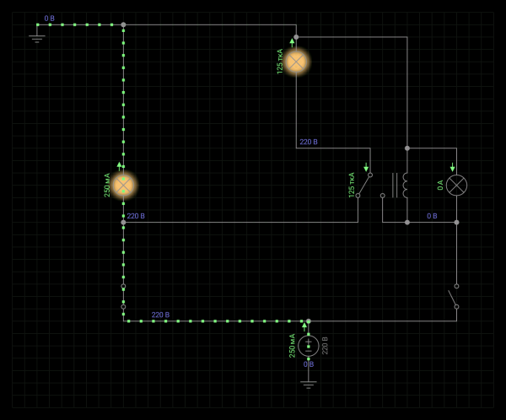Select the wire junction node above top lamp
This screenshot has width=506, height=420.
[x=296, y=37]
